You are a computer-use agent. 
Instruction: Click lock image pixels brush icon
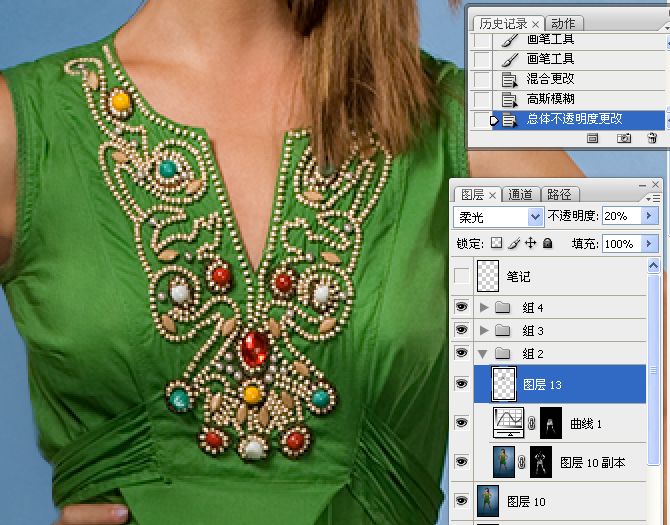(x=514, y=243)
